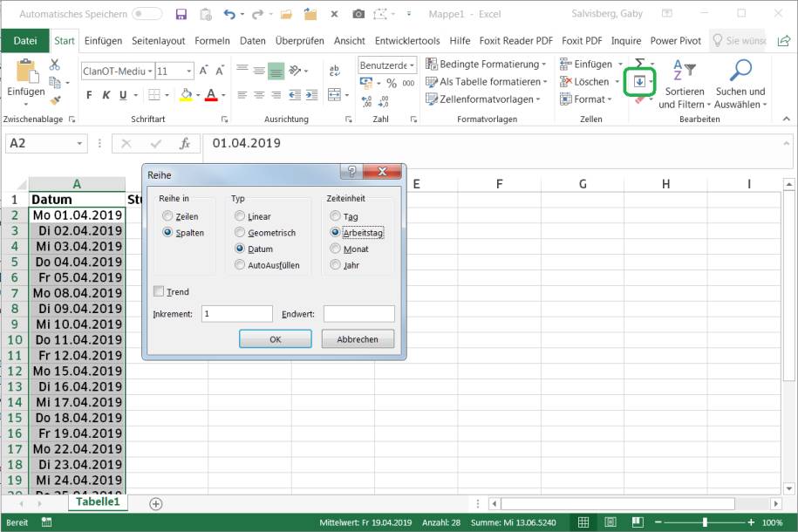Image resolution: width=798 pixels, height=532 pixels.
Task: Open the font size dropdown
Action: point(188,72)
